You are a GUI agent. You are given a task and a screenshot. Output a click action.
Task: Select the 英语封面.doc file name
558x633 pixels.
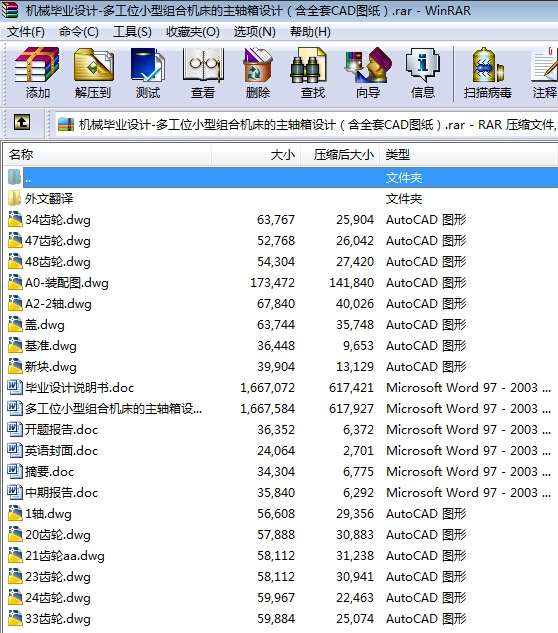tap(61, 451)
